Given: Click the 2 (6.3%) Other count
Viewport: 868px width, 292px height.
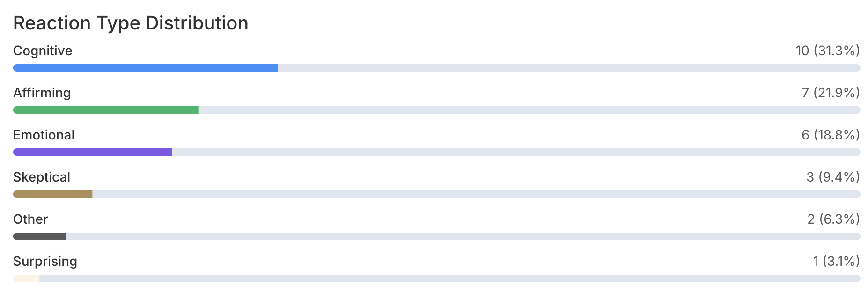Looking at the screenshot, I should pyautogui.click(x=833, y=219).
